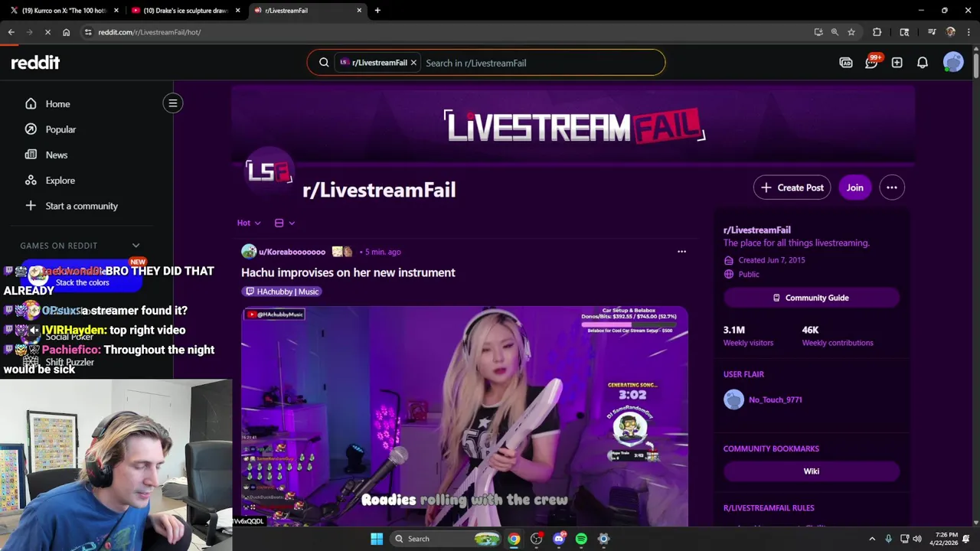Click the Hachu stream video thumbnail
This screenshot has width=980, height=551.
click(x=465, y=416)
